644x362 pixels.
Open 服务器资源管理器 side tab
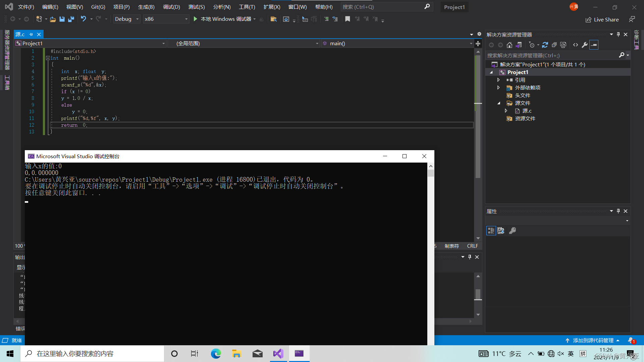click(7, 50)
